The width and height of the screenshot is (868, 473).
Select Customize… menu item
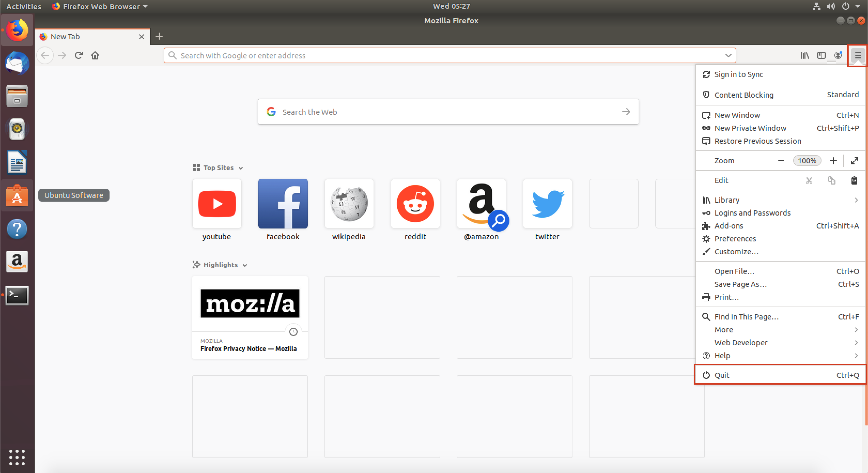pos(780,251)
